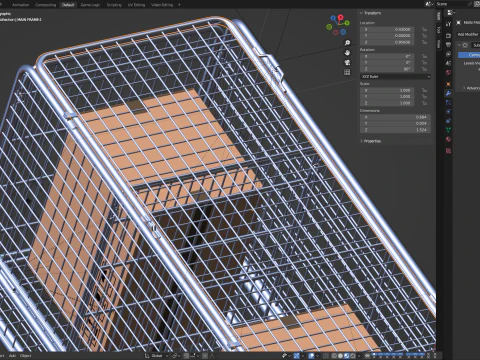Screen dimensions: 480x360
Task: Open the Tool properties tab icon
Action: tap(448, 24)
